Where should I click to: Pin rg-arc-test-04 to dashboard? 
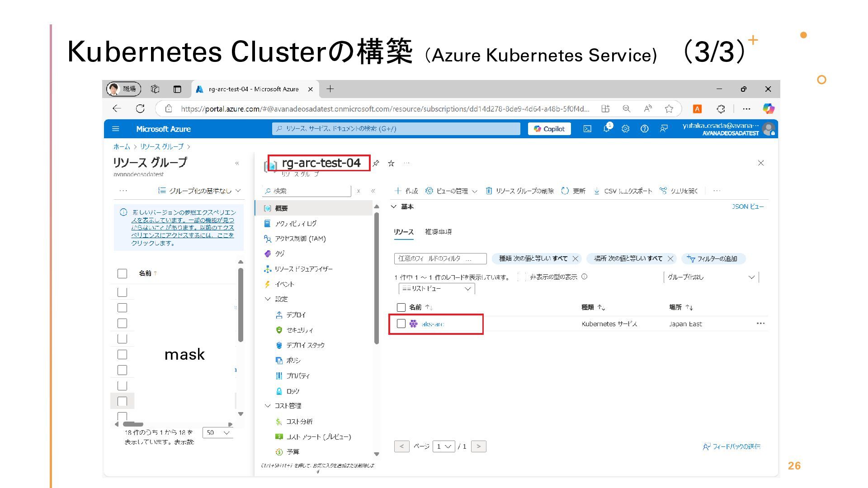coord(376,163)
